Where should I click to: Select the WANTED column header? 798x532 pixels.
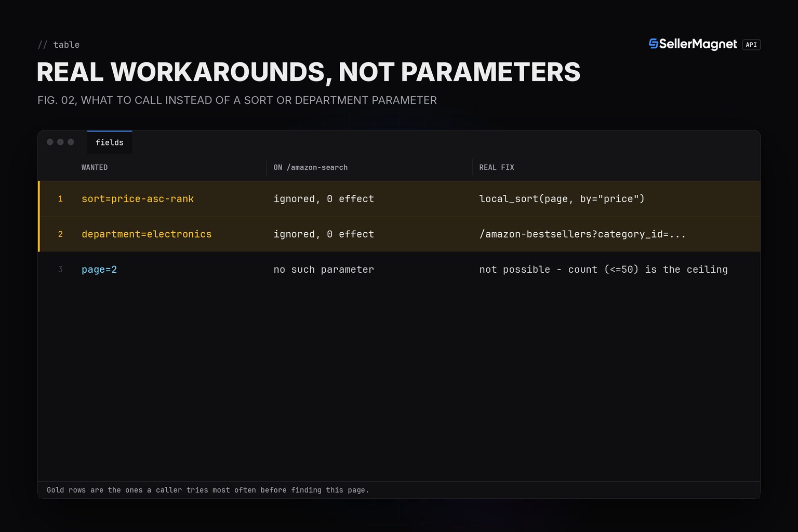95,167
